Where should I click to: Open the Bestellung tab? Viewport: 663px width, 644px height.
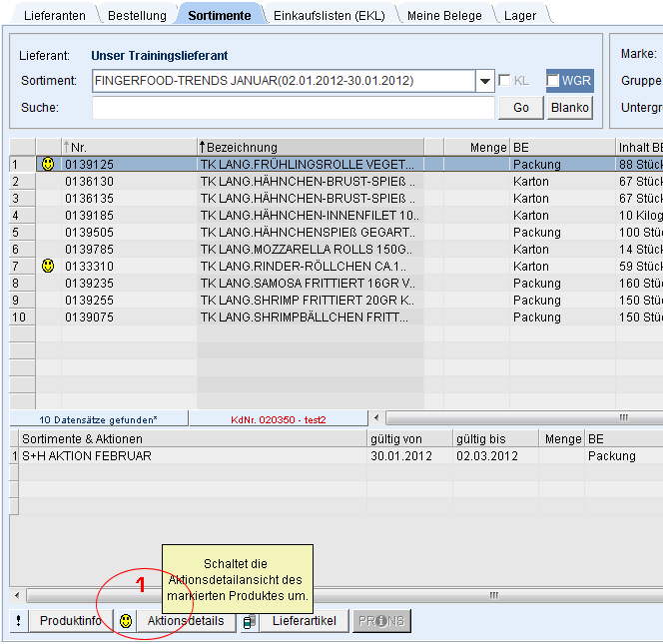137,15
